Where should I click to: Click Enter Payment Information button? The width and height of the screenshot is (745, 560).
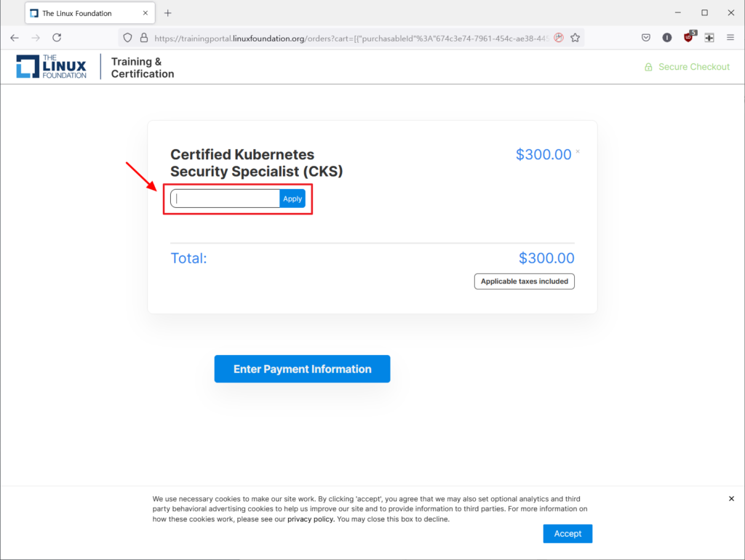302,369
